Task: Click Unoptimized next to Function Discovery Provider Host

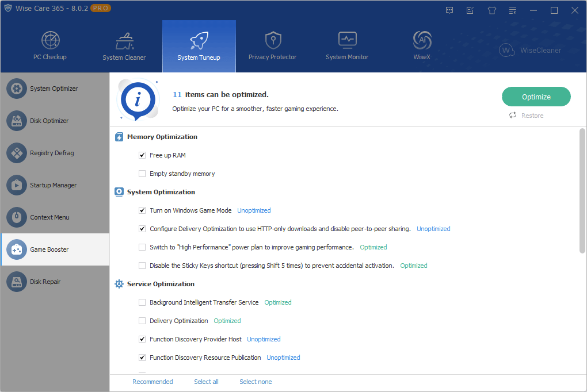Action: [x=264, y=339]
